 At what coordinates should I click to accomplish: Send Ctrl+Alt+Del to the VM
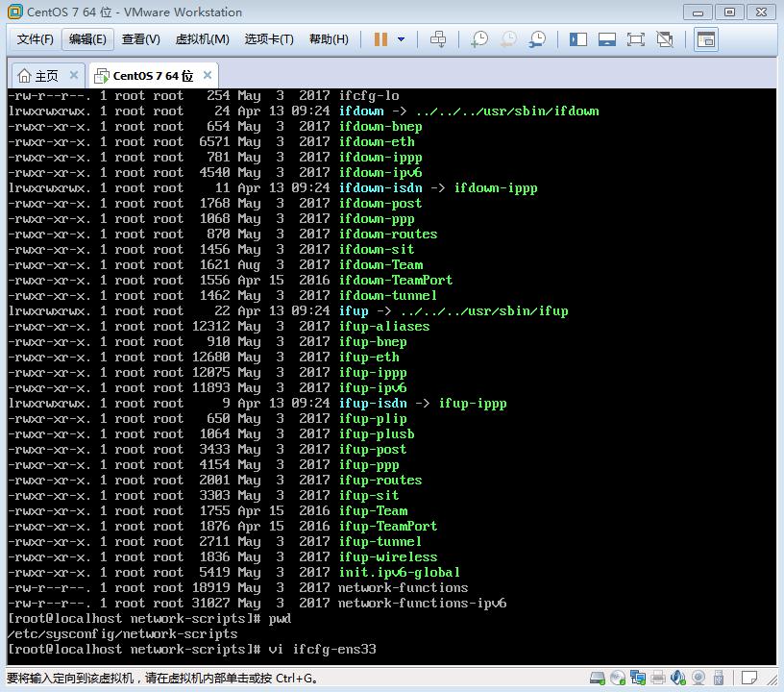point(438,39)
